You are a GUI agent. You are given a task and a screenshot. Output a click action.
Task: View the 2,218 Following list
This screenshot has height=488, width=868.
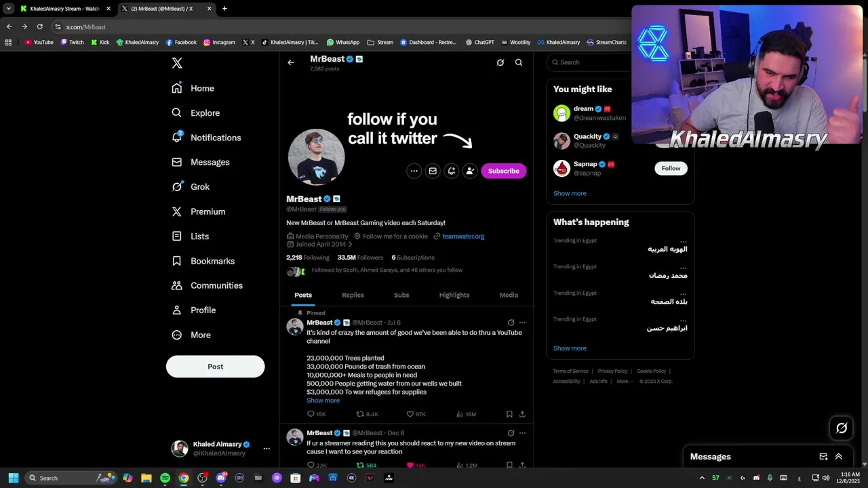[x=308, y=258]
